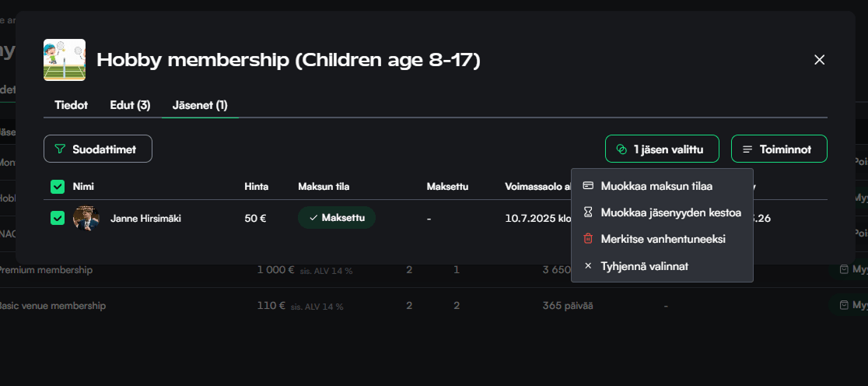The height and width of the screenshot is (386, 868).
Task: Uncheck the select-all checkbox beside Nimi
Action: pos(58,187)
